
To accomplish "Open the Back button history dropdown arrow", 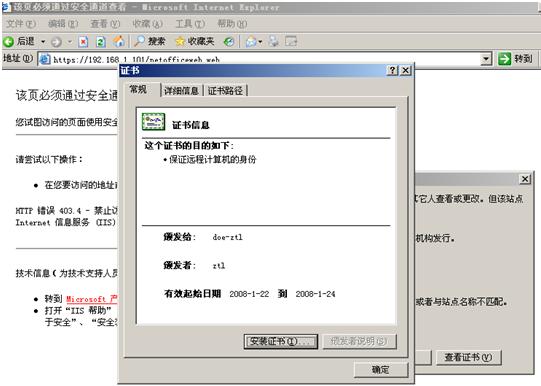I will [43, 42].
